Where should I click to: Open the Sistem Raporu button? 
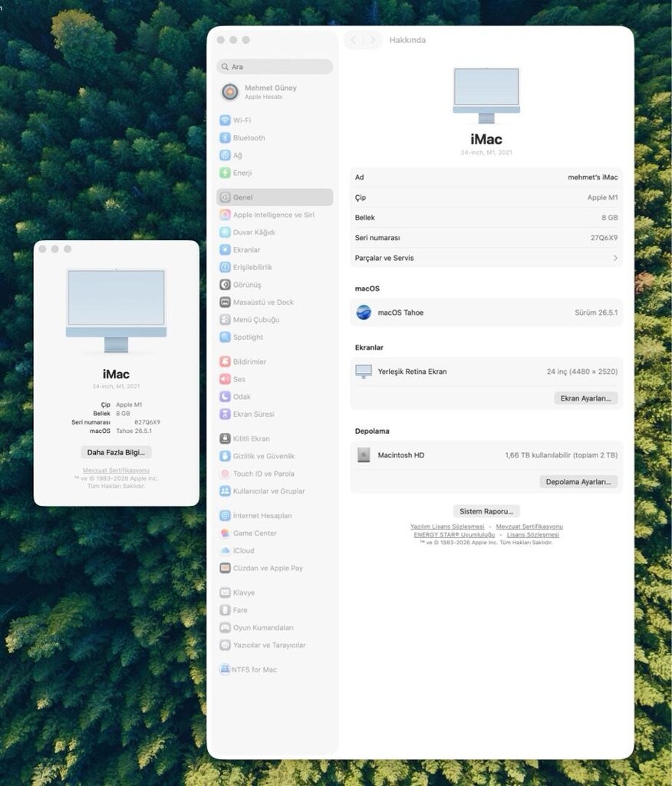coord(486,511)
